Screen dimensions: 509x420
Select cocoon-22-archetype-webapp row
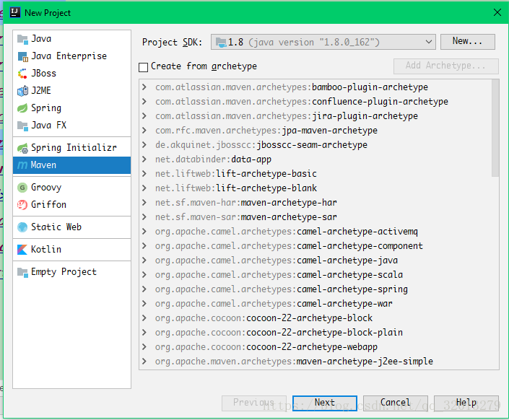click(315, 347)
